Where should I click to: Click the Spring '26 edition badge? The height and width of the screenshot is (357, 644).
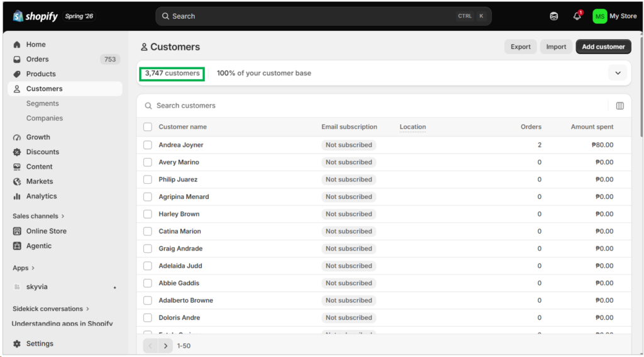pos(79,16)
